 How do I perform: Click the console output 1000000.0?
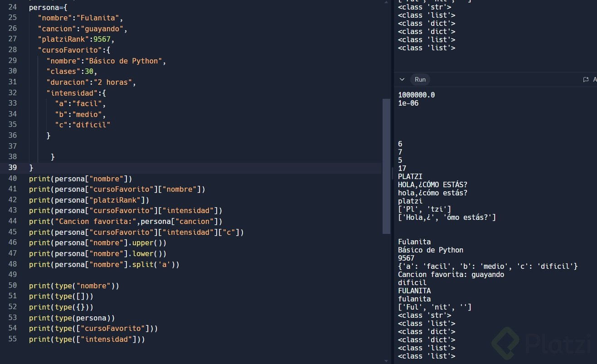pyautogui.click(x=417, y=95)
